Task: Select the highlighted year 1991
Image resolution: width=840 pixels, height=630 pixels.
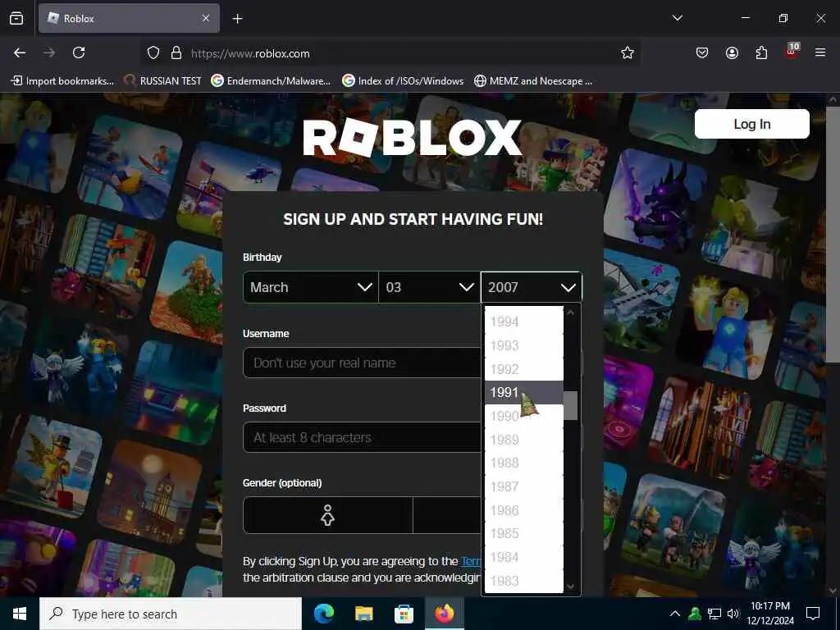Action: pos(524,392)
